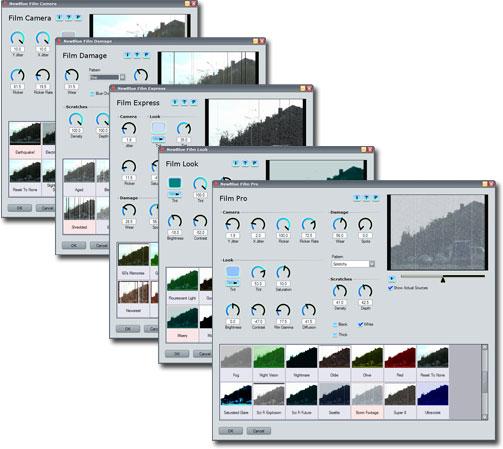
Task: Open the Pattern dropdown in Film Damage window
Action: point(122,77)
